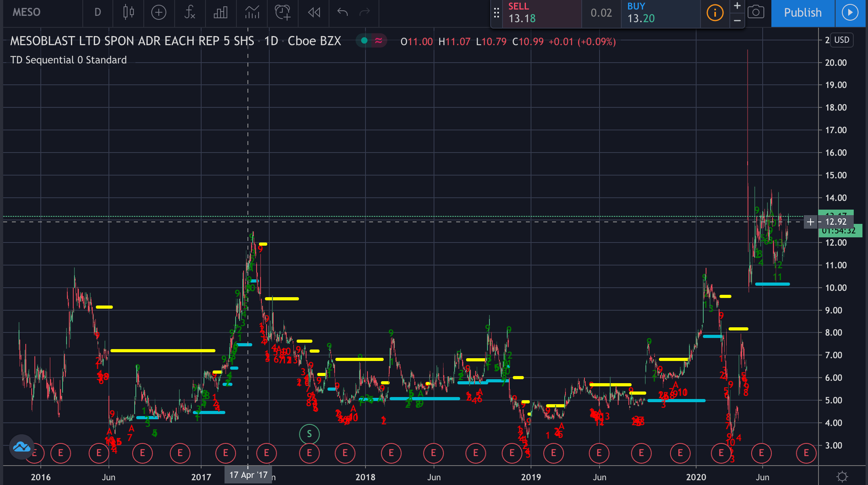This screenshot has height=485, width=868.
Task: Click the green S split marker
Action: tap(309, 434)
